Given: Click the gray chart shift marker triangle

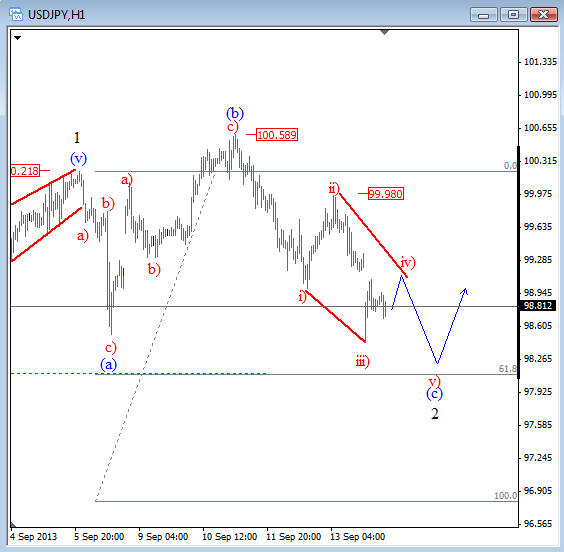Looking at the screenshot, I should [x=385, y=33].
